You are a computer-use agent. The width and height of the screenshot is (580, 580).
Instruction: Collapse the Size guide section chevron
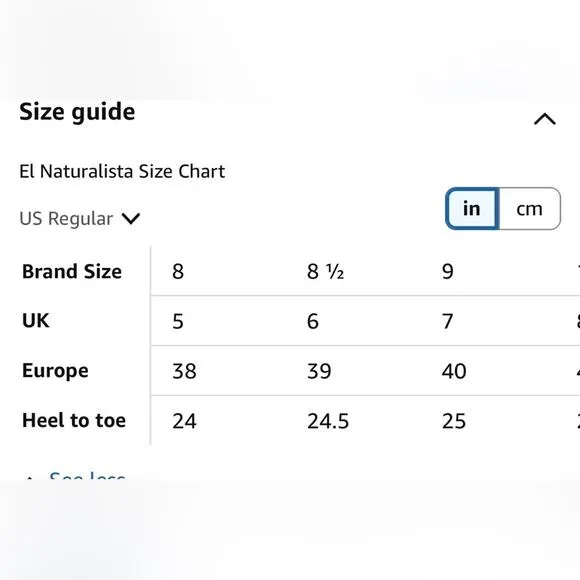point(544,119)
